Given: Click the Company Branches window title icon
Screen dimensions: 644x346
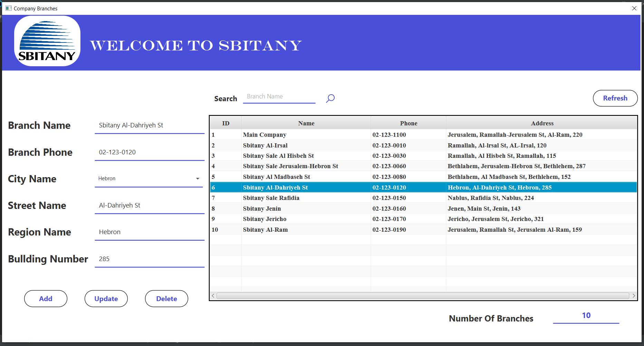Looking at the screenshot, I should 8,8.
